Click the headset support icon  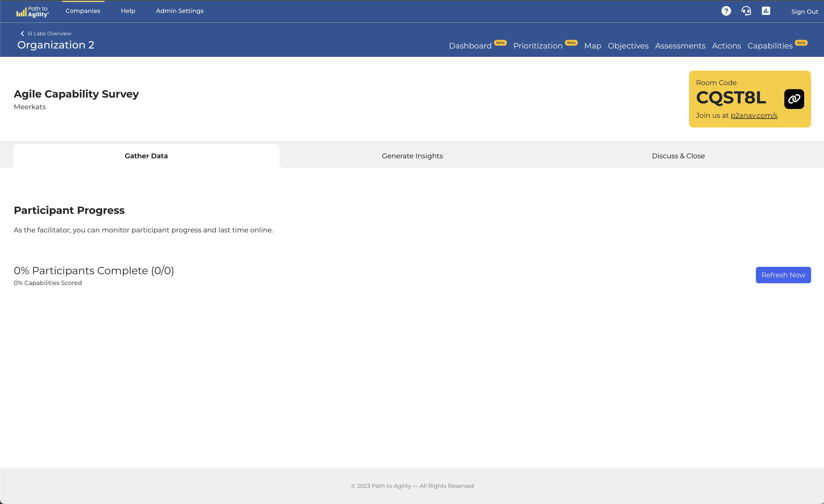click(746, 11)
